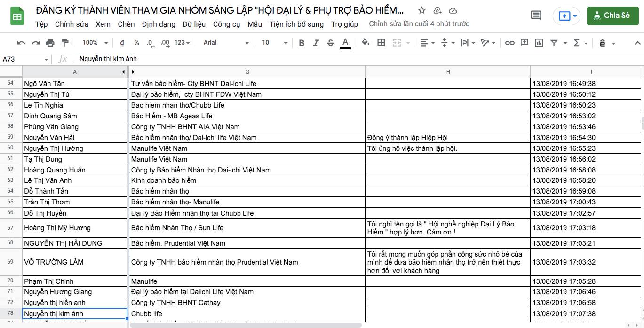Click the document title text

[220, 10]
